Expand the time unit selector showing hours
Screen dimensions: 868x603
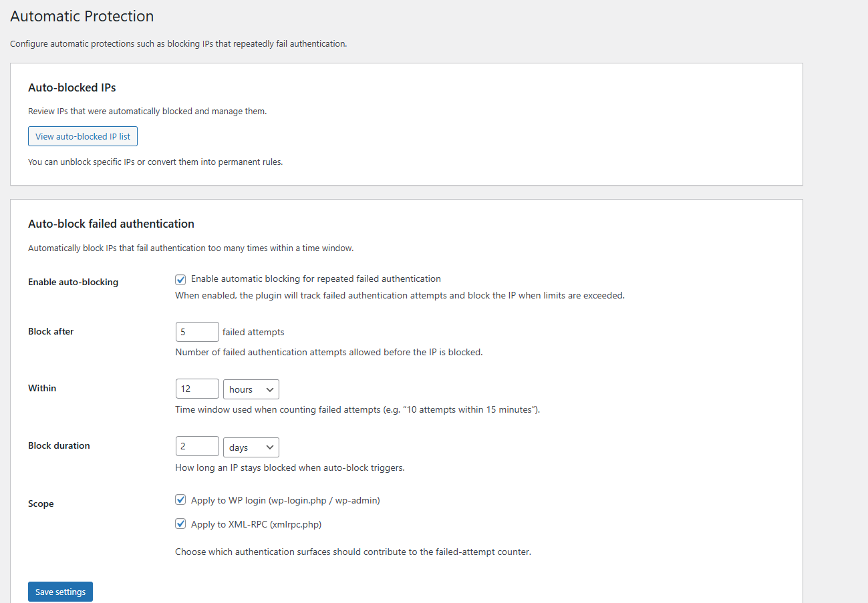(251, 389)
